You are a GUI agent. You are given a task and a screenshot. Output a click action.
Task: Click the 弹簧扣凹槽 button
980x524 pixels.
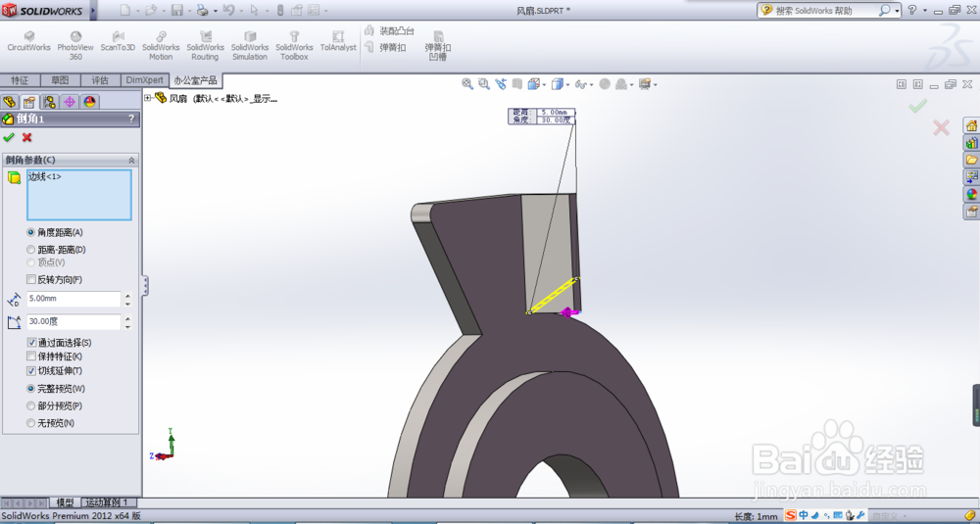click(438, 46)
